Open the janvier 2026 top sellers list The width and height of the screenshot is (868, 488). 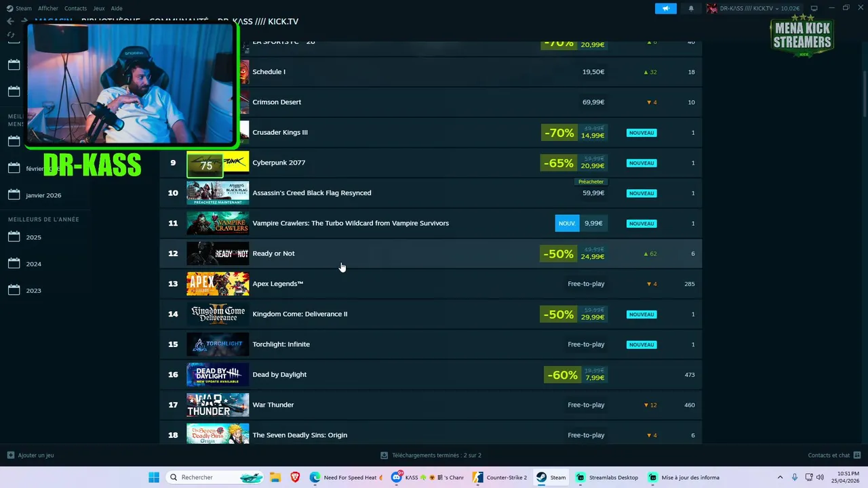point(43,195)
